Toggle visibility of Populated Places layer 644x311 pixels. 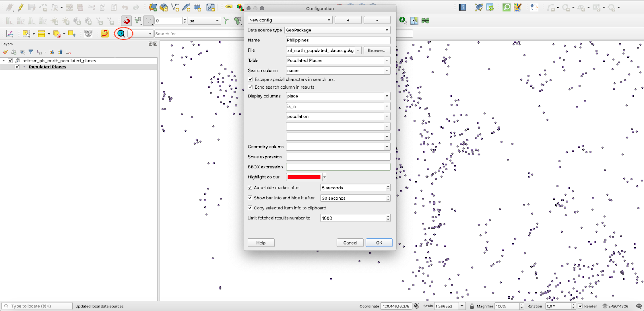(17, 67)
